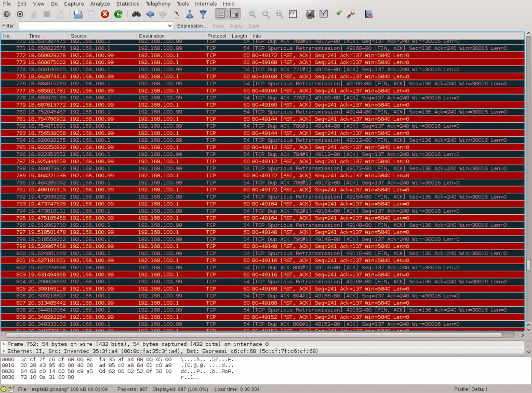Toggle auto scroll in live capture
Viewport: 532px width, 393px height.
click(234, 14)
